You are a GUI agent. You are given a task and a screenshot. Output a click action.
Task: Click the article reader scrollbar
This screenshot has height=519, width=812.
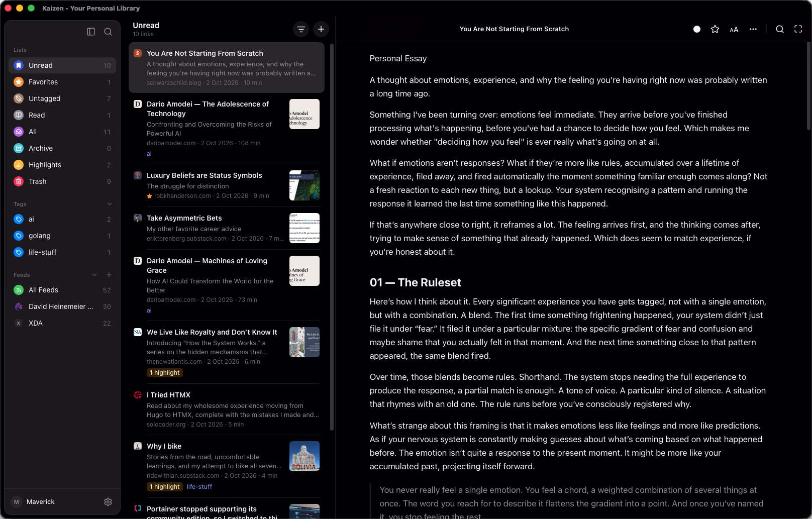click(x=808, y=86)
